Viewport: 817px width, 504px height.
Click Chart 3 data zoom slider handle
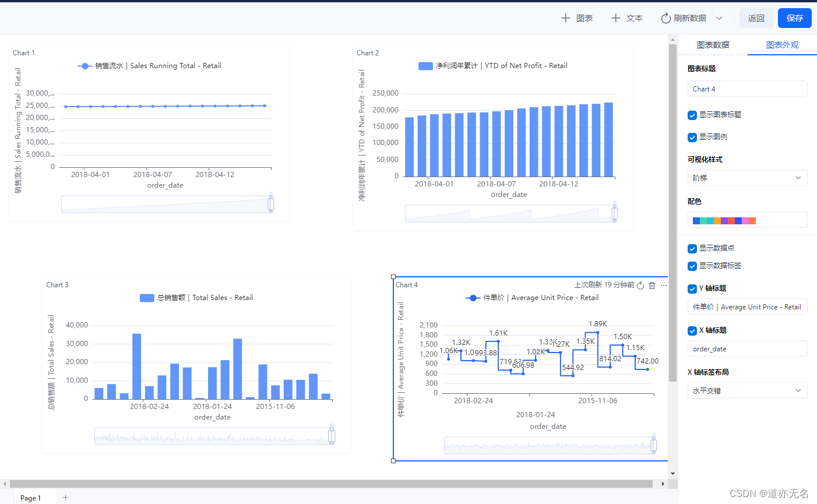(332, 435)
